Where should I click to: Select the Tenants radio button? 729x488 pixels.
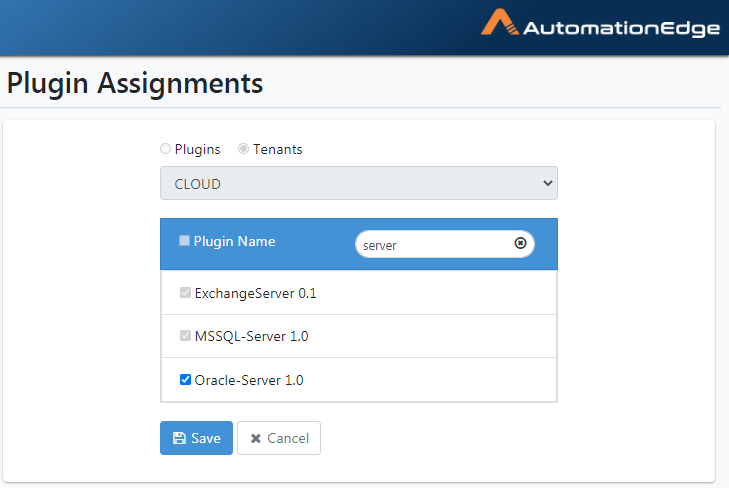click(243, 149)
